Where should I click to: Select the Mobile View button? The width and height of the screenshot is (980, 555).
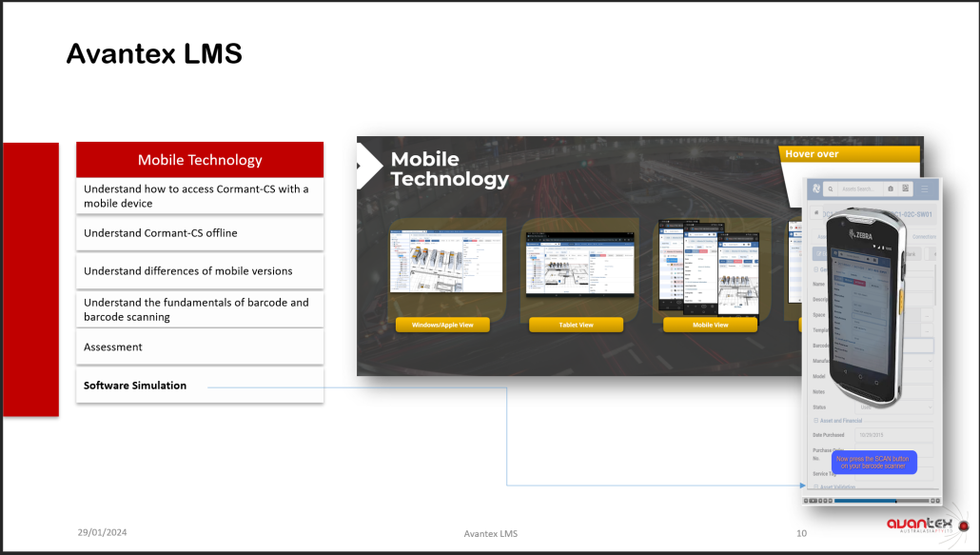[708, 325]
